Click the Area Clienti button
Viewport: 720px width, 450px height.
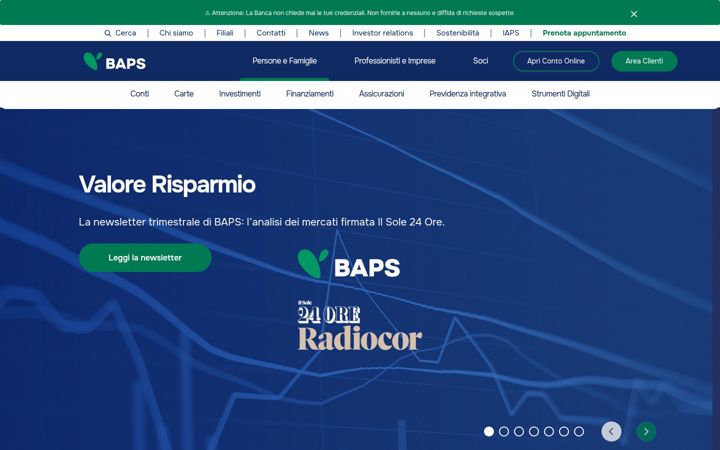tap(644, 61)
